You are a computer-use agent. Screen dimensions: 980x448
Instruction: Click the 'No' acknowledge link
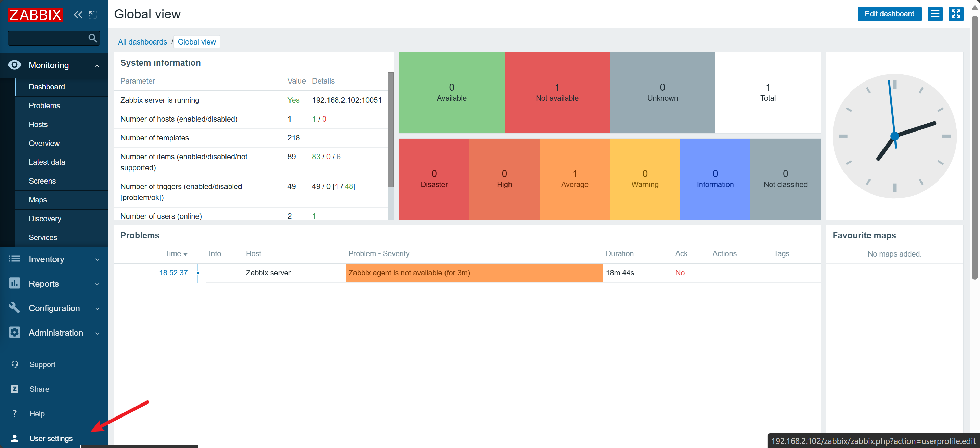coord(680,273)
